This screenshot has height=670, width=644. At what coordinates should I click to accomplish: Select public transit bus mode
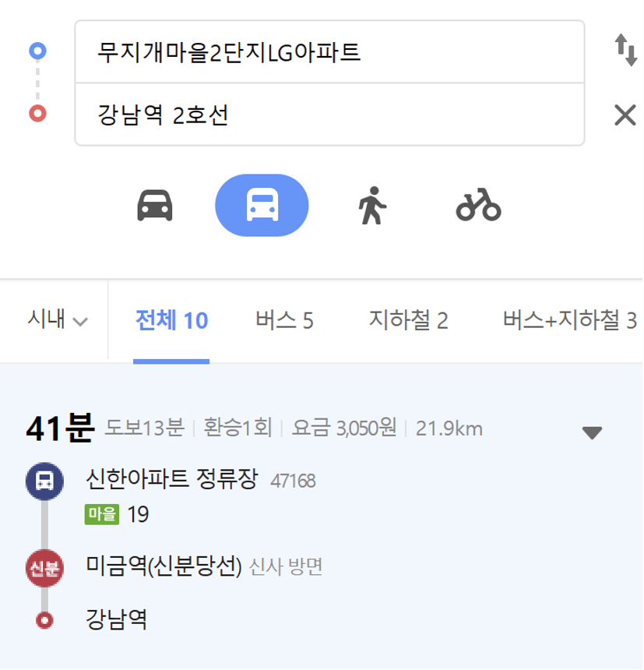coord(262,205)
